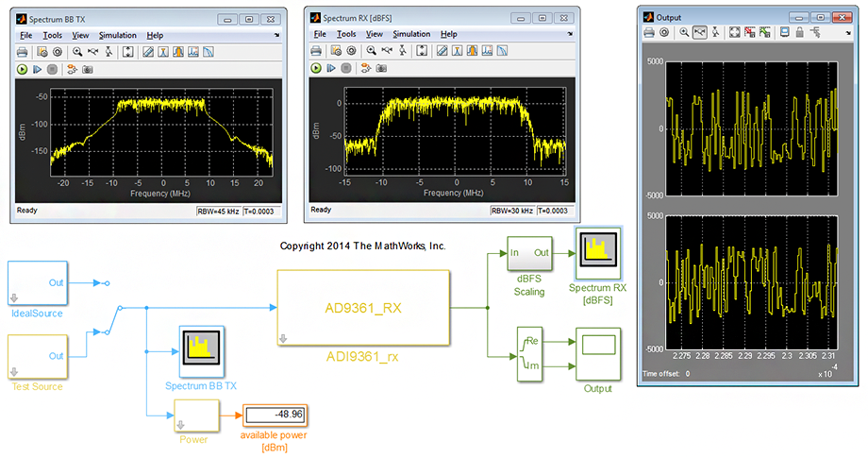Step forward simulation in Spectrum BB TX
Screen dimensions: 868x458
37,69
